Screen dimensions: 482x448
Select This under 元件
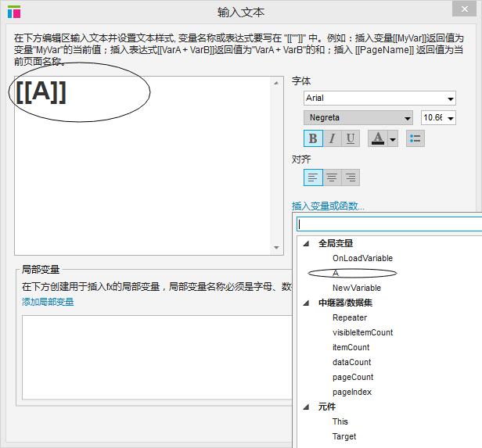click(x=340, y=421)
